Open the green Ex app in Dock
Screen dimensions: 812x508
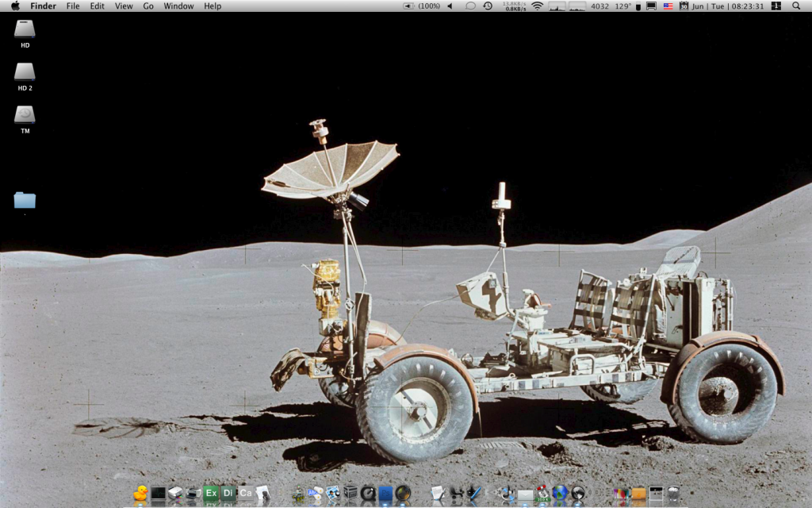pos(211,493)
